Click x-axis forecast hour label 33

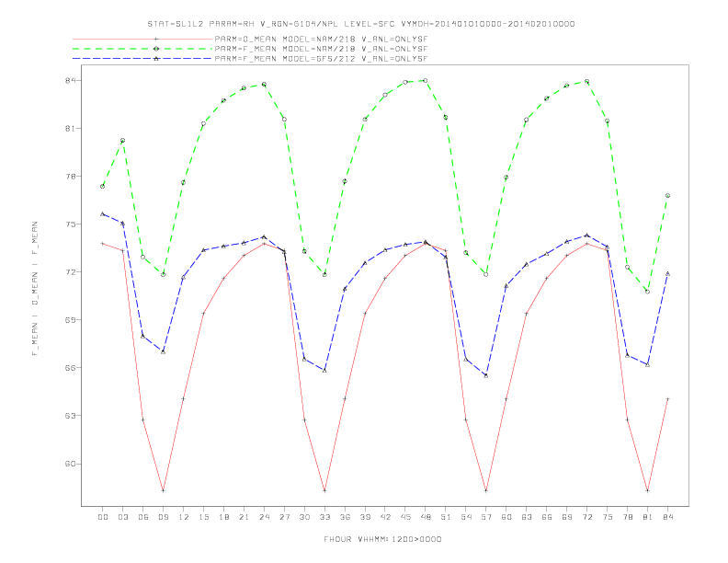coord(324,517)
